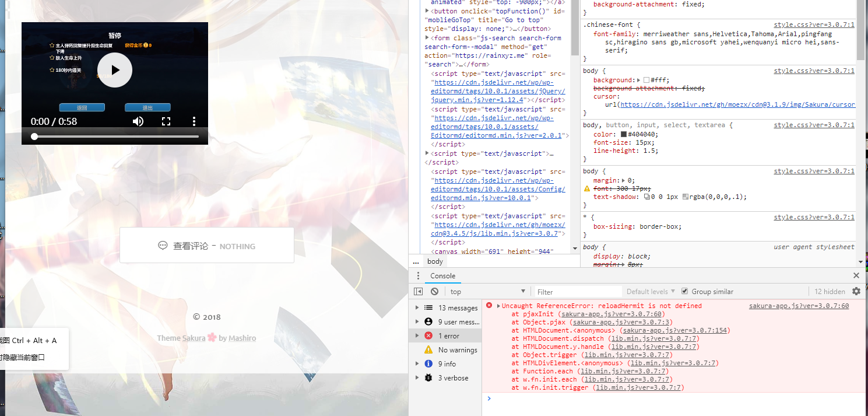Select the body breadcrumb

(x=435, y=261)
